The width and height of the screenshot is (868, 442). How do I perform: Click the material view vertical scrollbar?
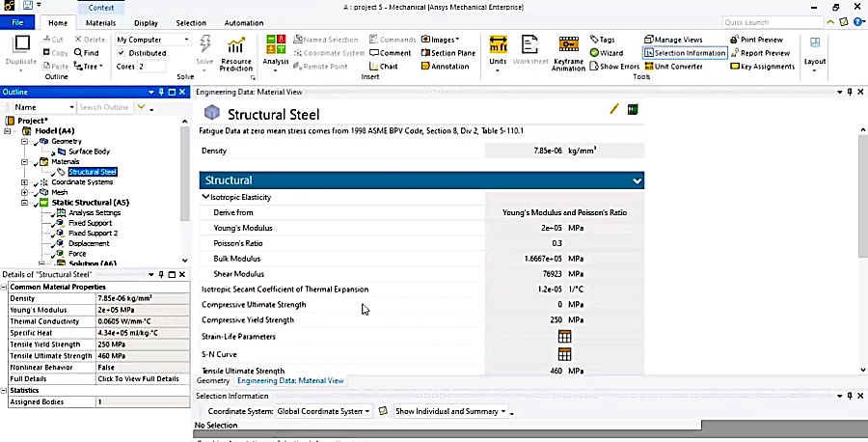(x=863, y=197)
